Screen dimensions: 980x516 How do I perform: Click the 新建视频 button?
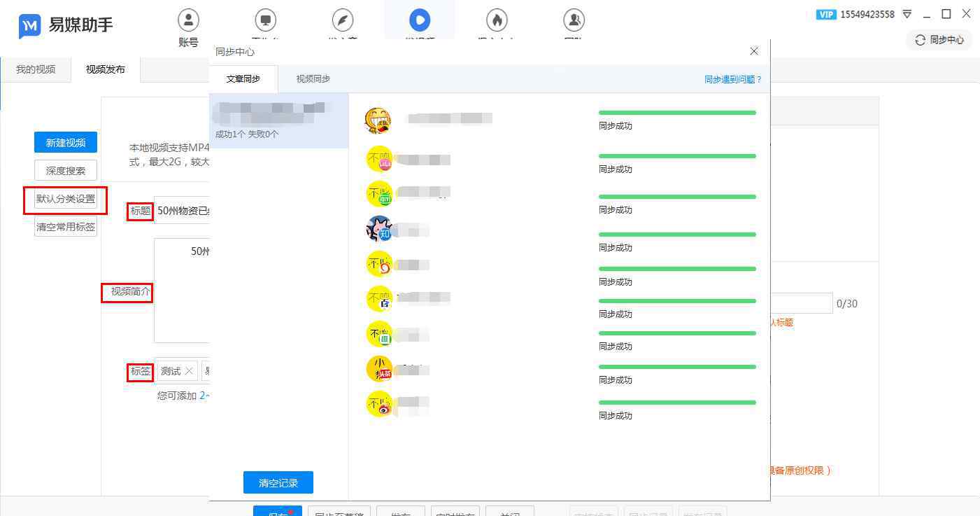tap(66, 142)
